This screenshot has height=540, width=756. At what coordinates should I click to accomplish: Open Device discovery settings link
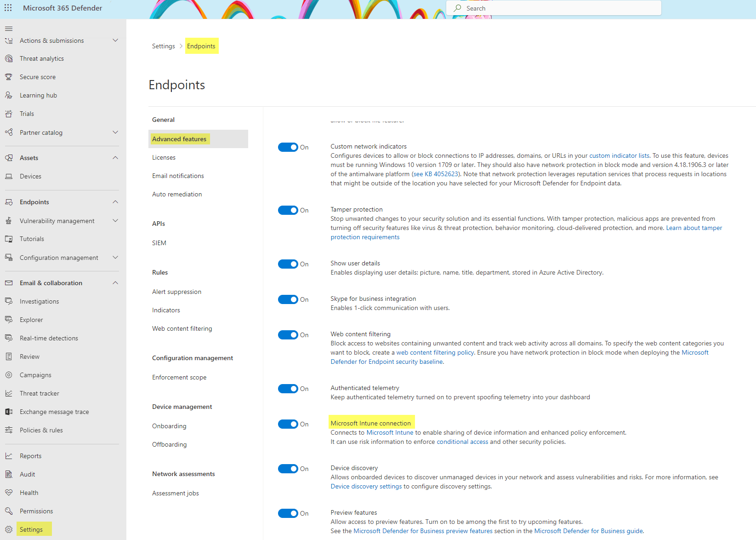[x=366, y=486]
